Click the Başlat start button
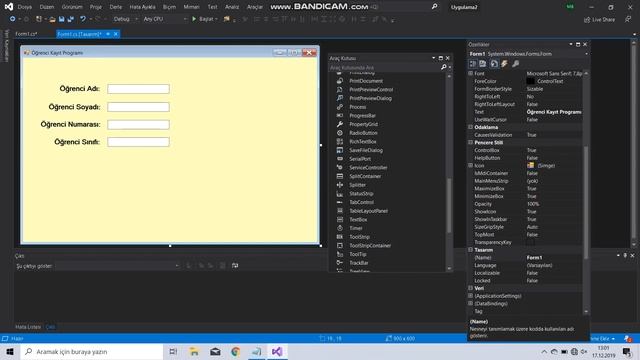 click(203, 19)
